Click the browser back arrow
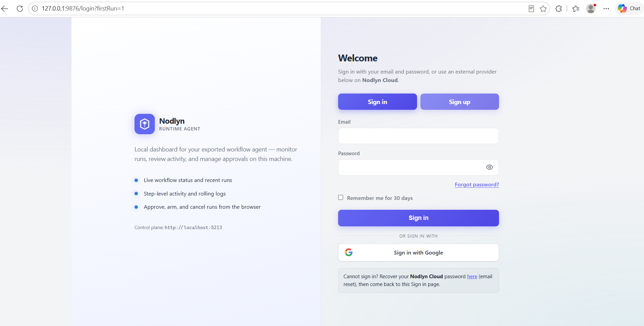The width and height of the screenshot is (644, 326). tap(5, 8)
